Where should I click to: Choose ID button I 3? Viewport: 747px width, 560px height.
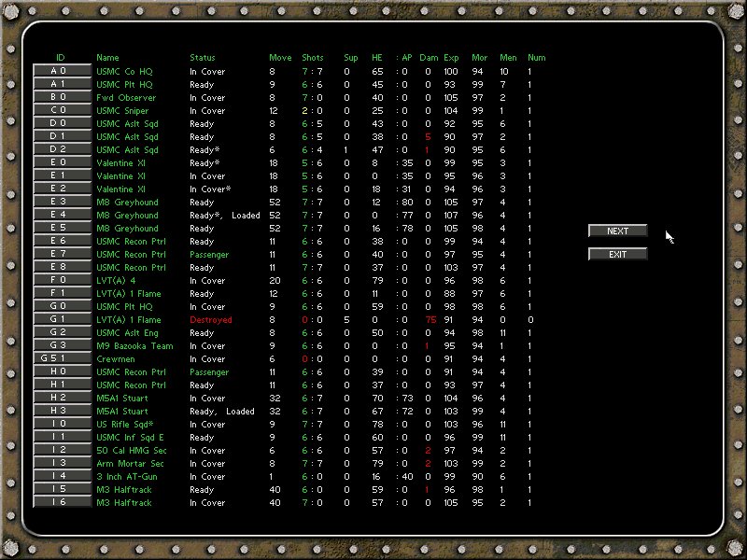click(62, 464)
